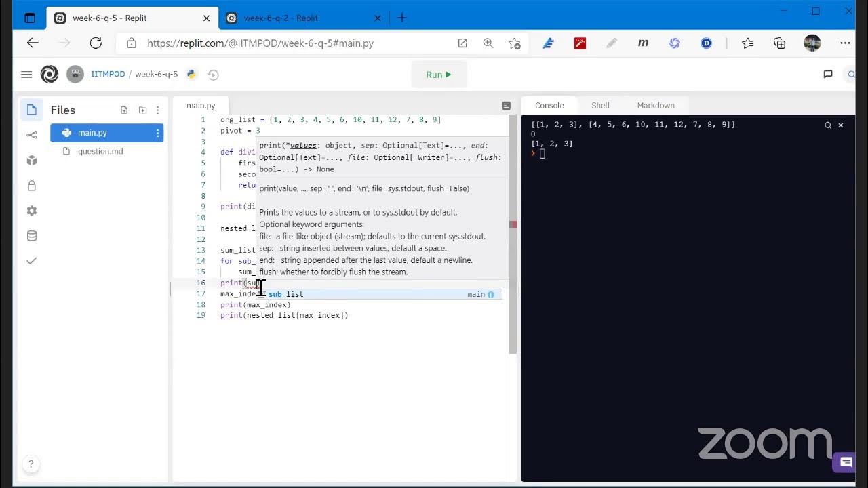
Task: Switch to the Shell tab
Action: coord(600,106)
